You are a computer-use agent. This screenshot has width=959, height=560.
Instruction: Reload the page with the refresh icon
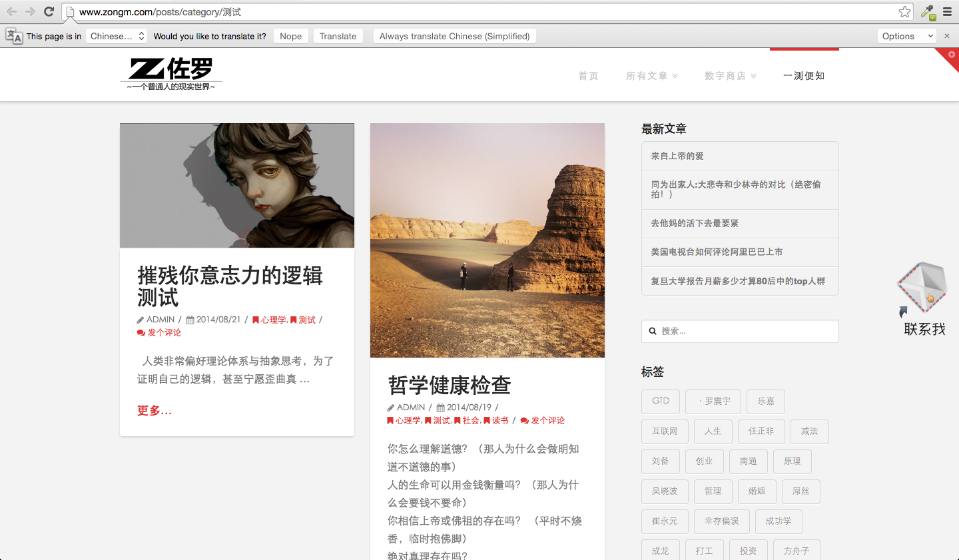49,11
